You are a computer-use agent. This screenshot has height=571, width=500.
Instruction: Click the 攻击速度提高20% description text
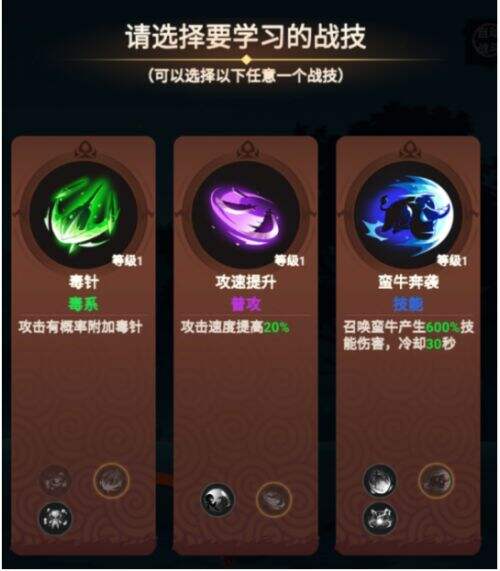coord(235,327)
